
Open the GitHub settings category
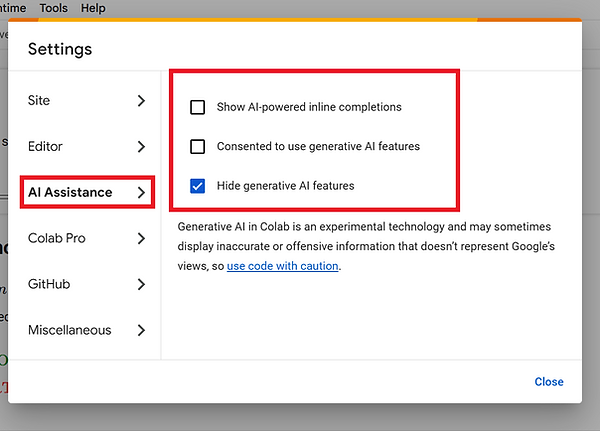click(49, 284)
